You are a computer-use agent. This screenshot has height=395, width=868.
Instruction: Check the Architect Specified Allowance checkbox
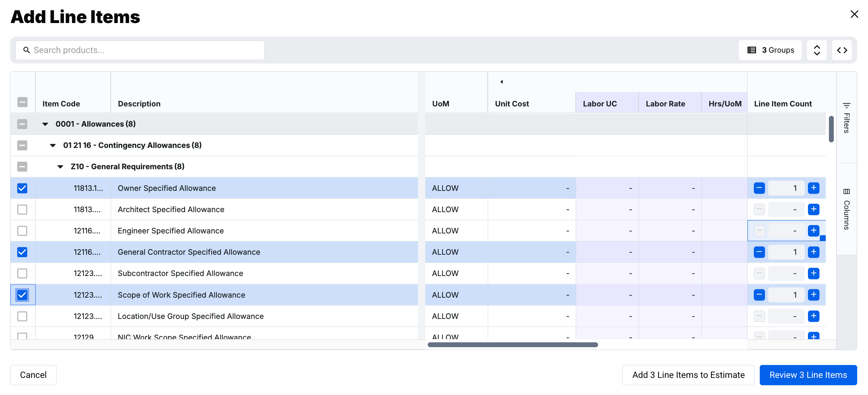22,209
